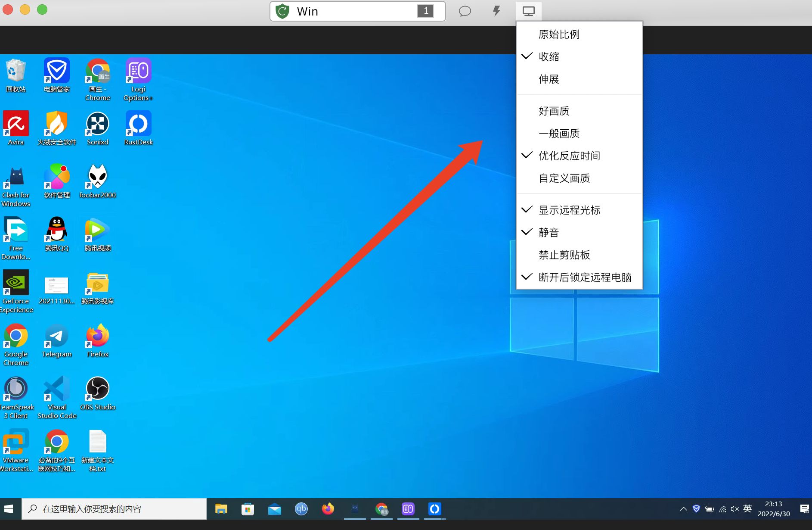Click the monitor display settings icon

[x=528, y=11]
